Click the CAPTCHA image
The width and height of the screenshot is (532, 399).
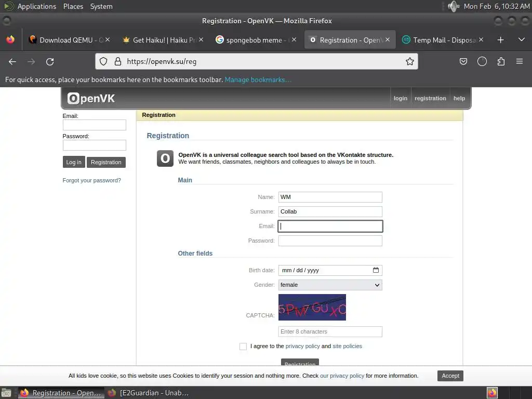pyautogui.click(x=312, y=308)
